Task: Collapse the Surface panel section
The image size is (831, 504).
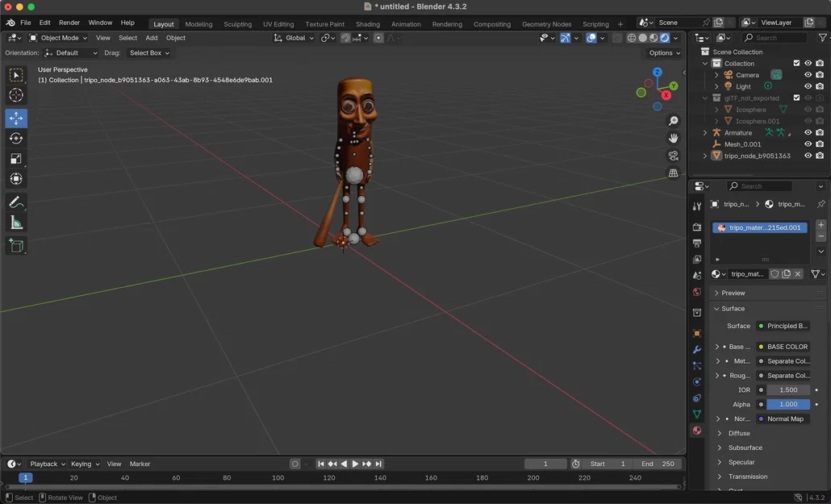Action: pos(733,308)
